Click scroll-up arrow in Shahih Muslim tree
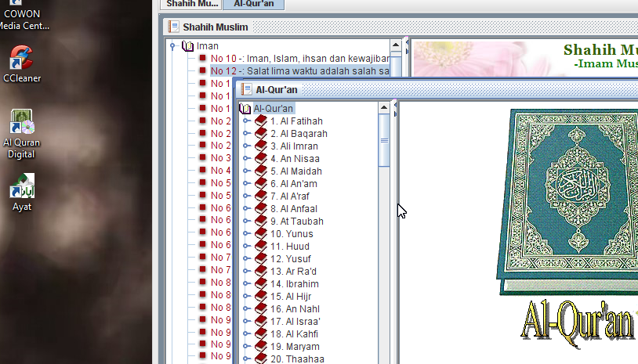 [x=396, y=45]
